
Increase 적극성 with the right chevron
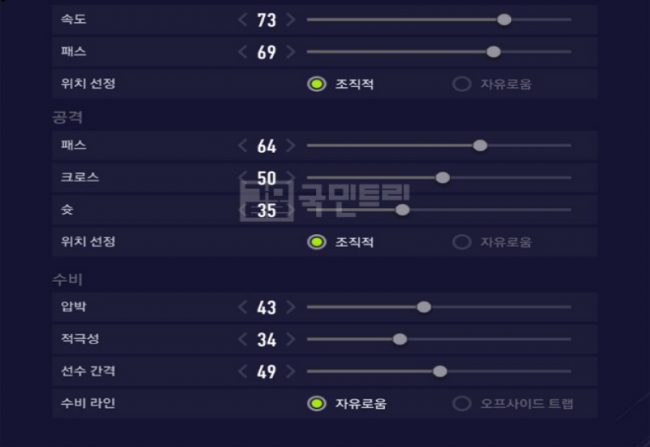point(290,339)
